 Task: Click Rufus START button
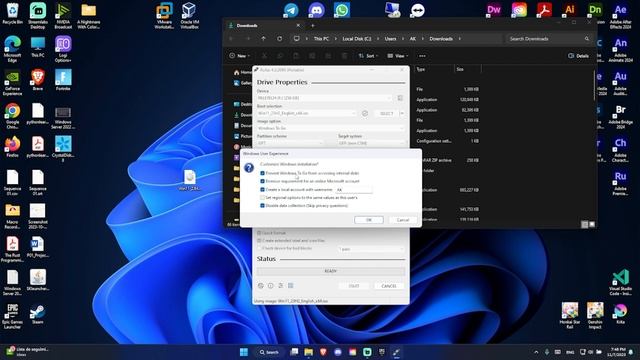[x=354, y=286]
